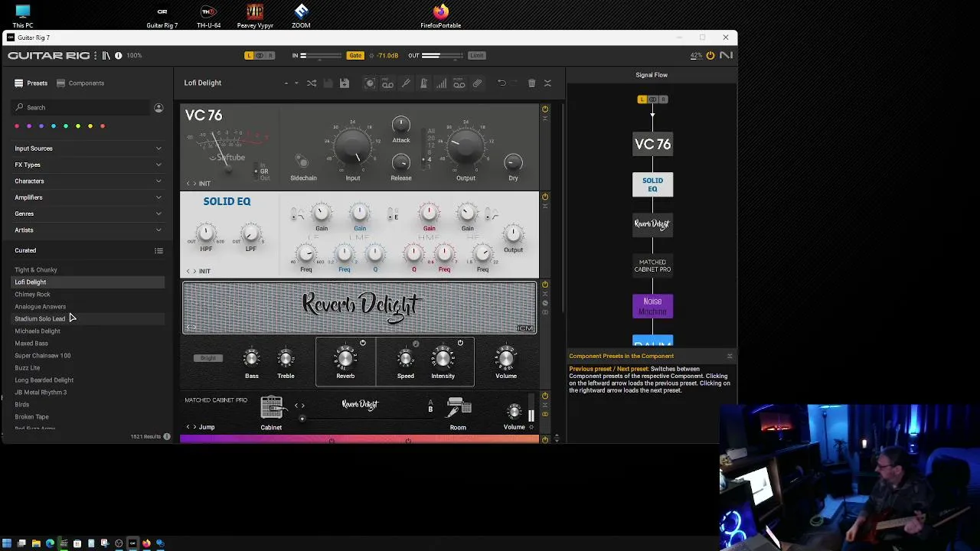Toggle tremolo Intensity section power
This screenshot has width=980, height=551.
coord(460,343)
